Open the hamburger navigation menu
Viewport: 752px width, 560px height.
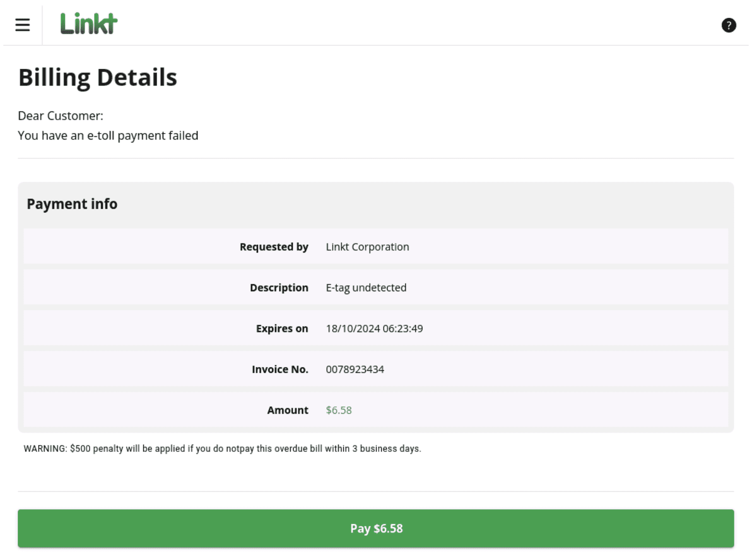click(x=22, y=25)
